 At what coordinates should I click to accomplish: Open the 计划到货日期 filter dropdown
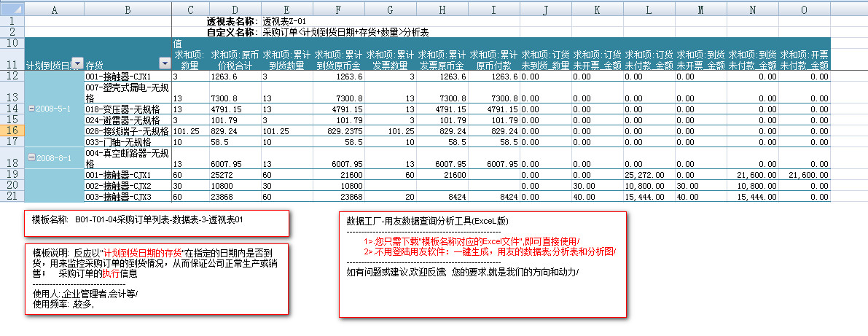pyautogui.click(x=77, y=65)
